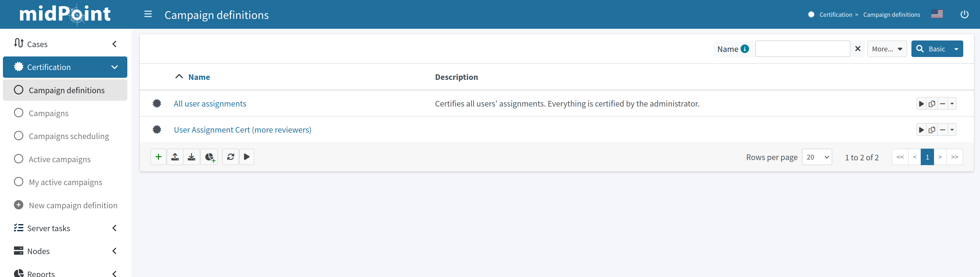
Task: Start campaign for All user assignments row
Action: click(921, 104)
